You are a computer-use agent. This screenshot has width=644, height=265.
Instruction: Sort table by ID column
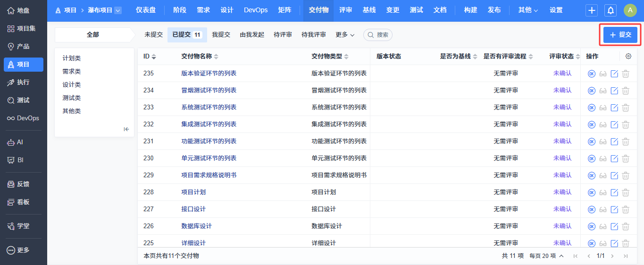tap(150, 57)
